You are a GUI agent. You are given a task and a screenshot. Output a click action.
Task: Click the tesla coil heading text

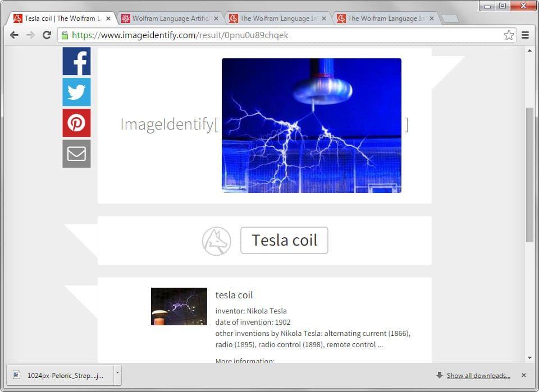coord(234,295)
